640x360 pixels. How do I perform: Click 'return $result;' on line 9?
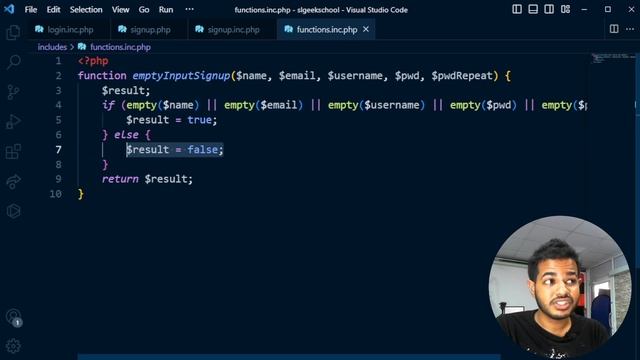(x=147, y=179)
